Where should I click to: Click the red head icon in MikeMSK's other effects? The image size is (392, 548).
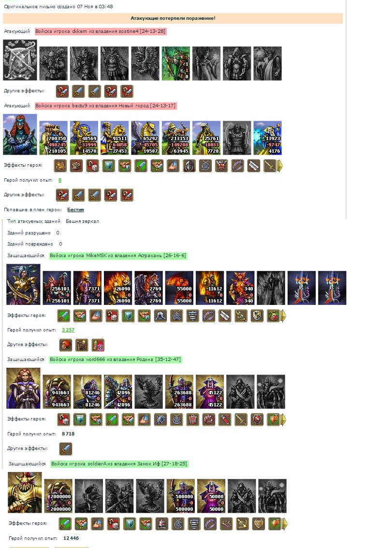pos(65,345)
